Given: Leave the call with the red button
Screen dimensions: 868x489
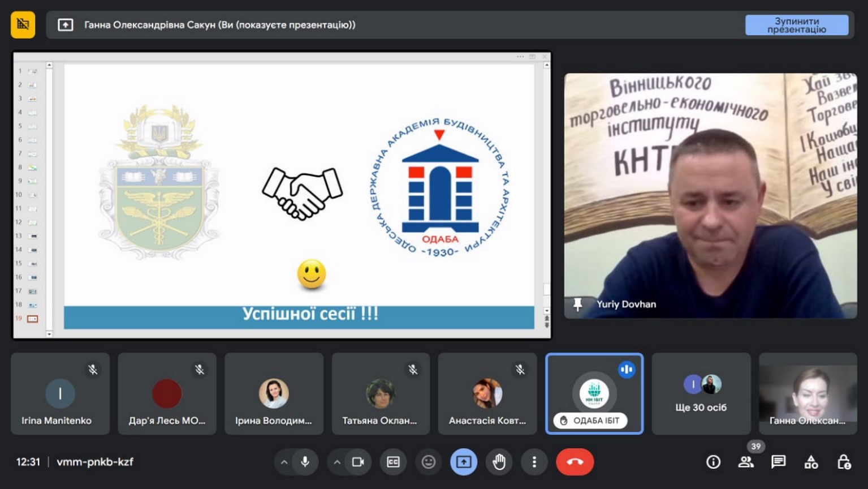Looking at the screenshot, I should click(x=575, y=462).
